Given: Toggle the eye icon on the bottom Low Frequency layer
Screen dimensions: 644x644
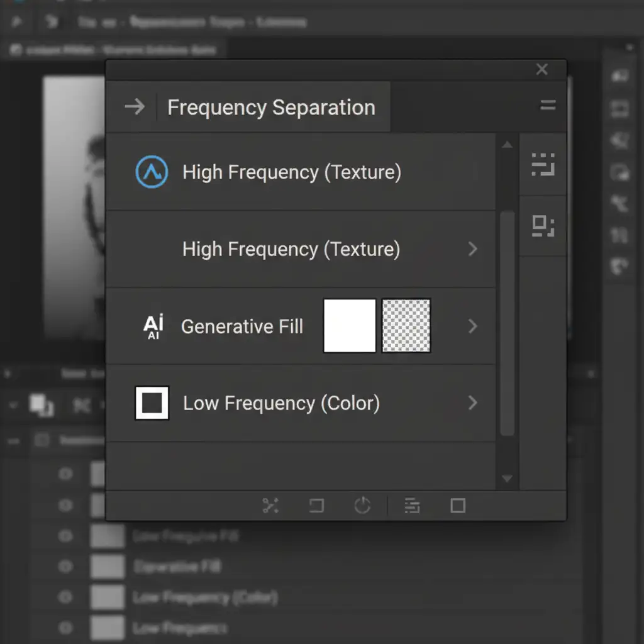Looking at the screenshot, I should [65, 626].
